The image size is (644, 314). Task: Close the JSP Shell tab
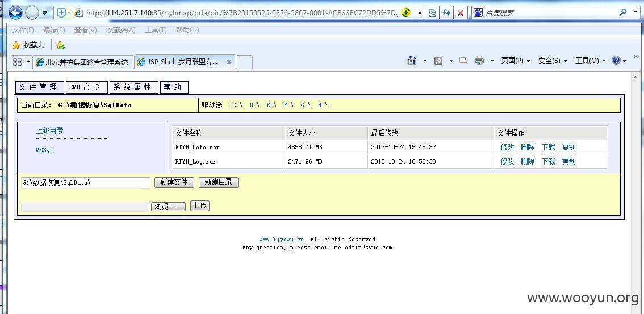pyautogui.click(x=229, y=62)
